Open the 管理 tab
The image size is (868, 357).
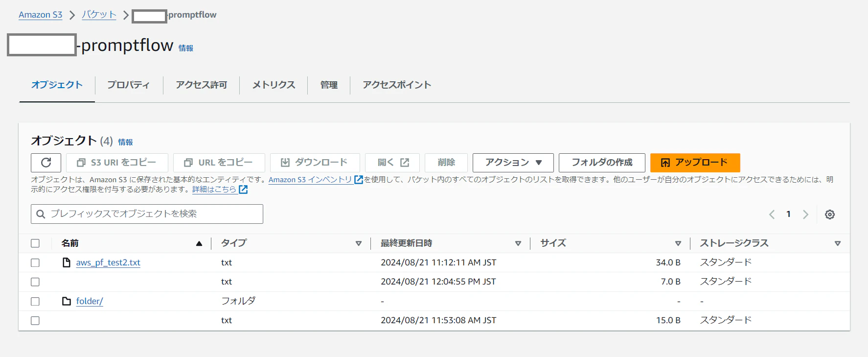click(329, 85)
